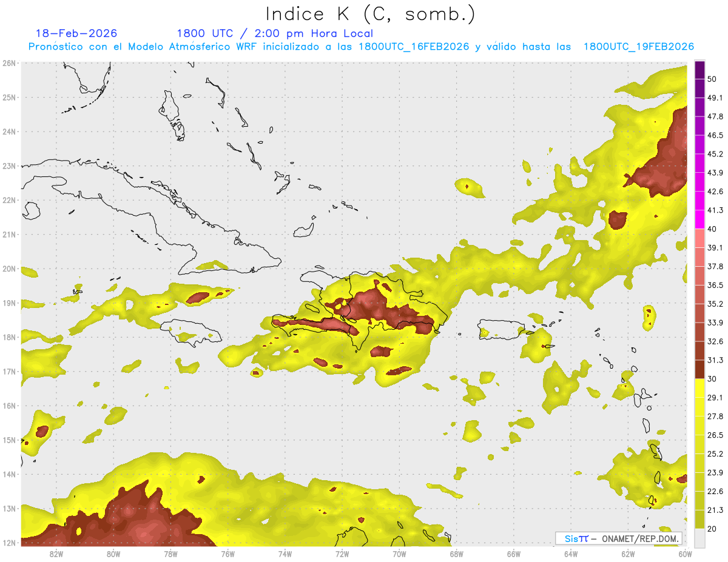
Task: Click the 17N latitude label
Action: [x=9, y=371]
